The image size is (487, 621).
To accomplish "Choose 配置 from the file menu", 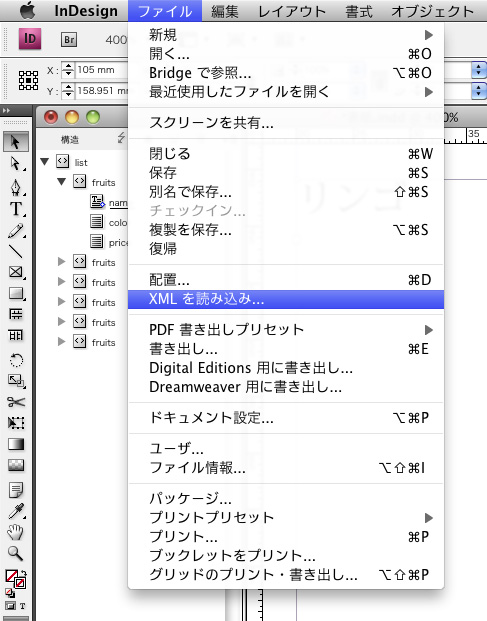I will tap(286, 280).
